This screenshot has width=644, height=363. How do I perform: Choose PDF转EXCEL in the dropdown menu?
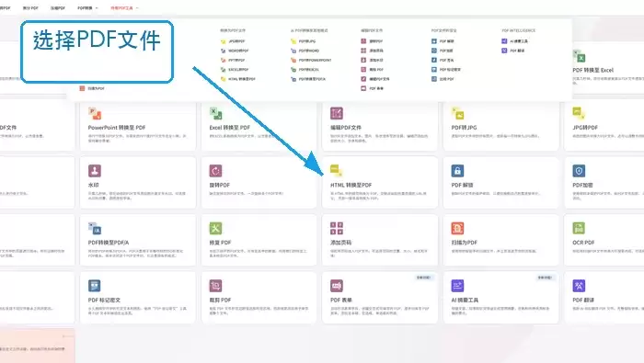305,70
